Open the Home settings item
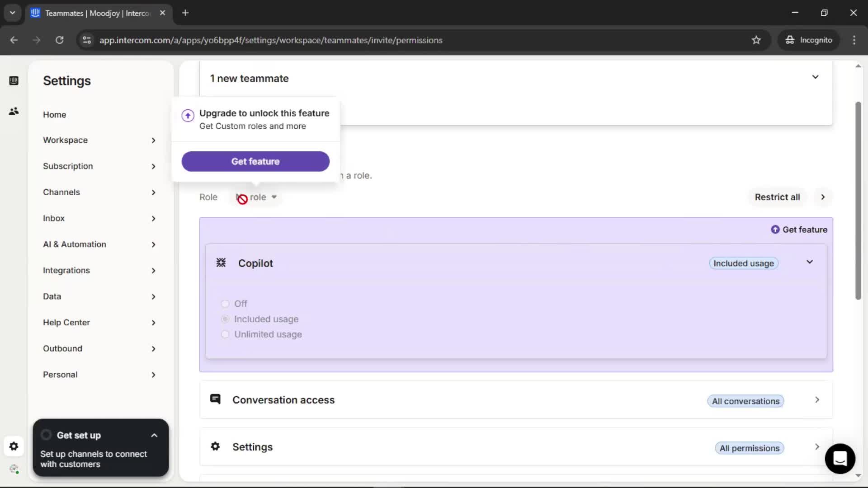The width and height of the screenshot is (868, 488). click(x=54, y=115)
